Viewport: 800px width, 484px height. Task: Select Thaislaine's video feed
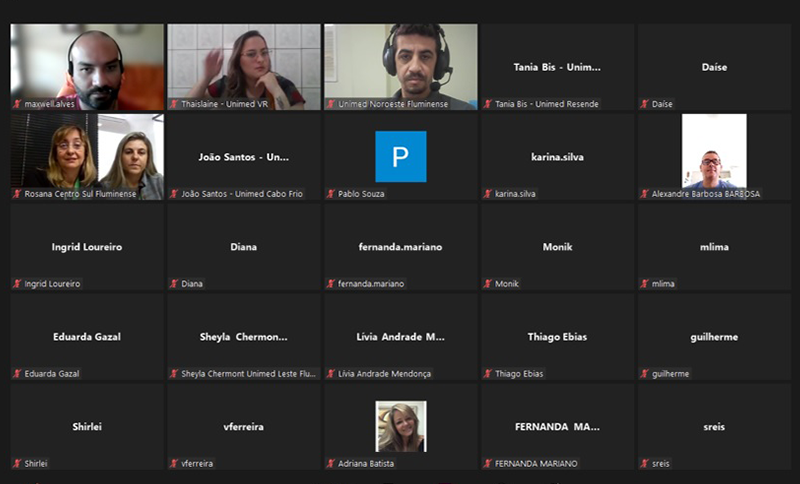point(244,64)
